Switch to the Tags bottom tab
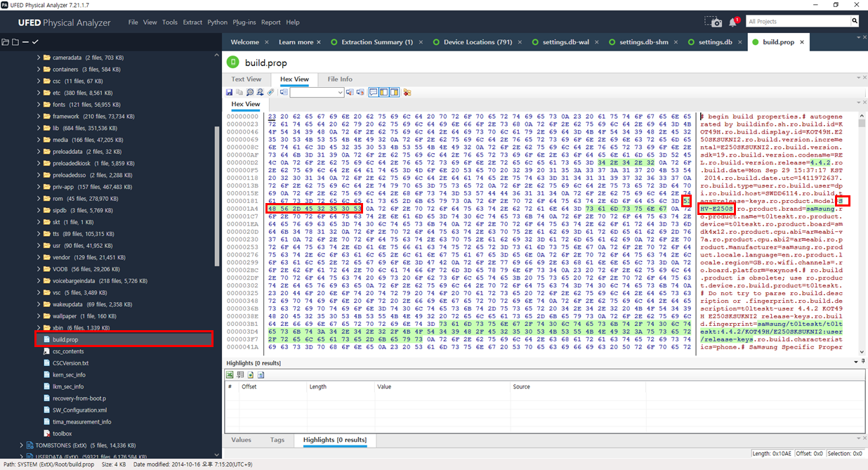This screenshot has width=868, height=470. pos(277,440)
